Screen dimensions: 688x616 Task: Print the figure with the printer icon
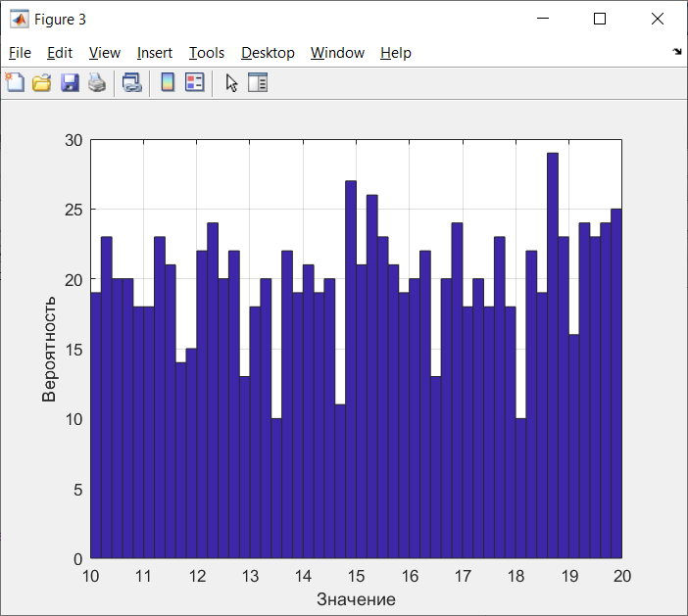pos(97,82)
